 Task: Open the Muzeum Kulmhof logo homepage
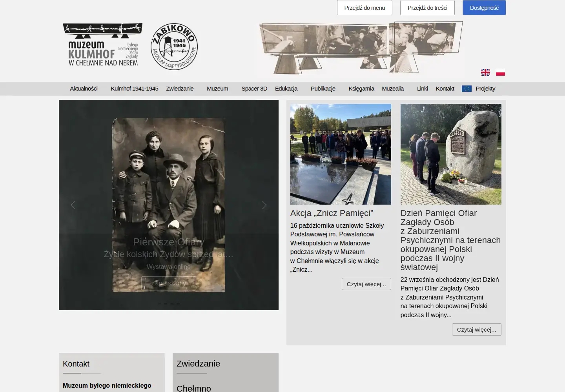[x=103, y=45]
